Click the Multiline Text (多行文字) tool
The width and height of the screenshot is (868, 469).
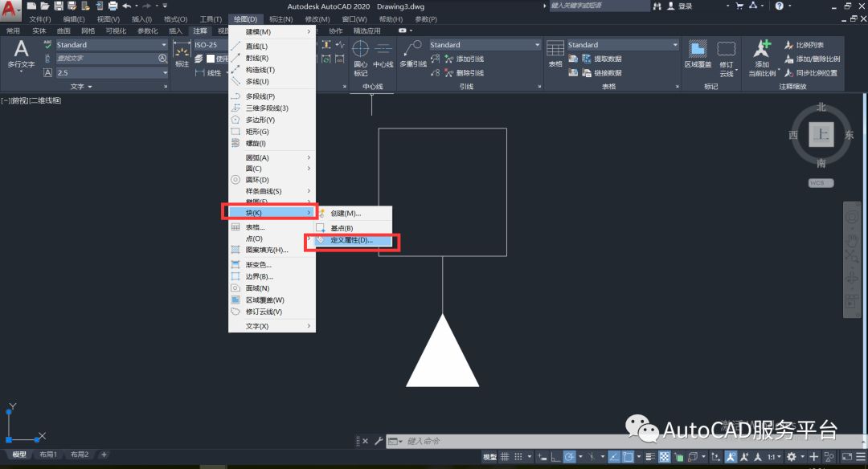click(21, 53)
